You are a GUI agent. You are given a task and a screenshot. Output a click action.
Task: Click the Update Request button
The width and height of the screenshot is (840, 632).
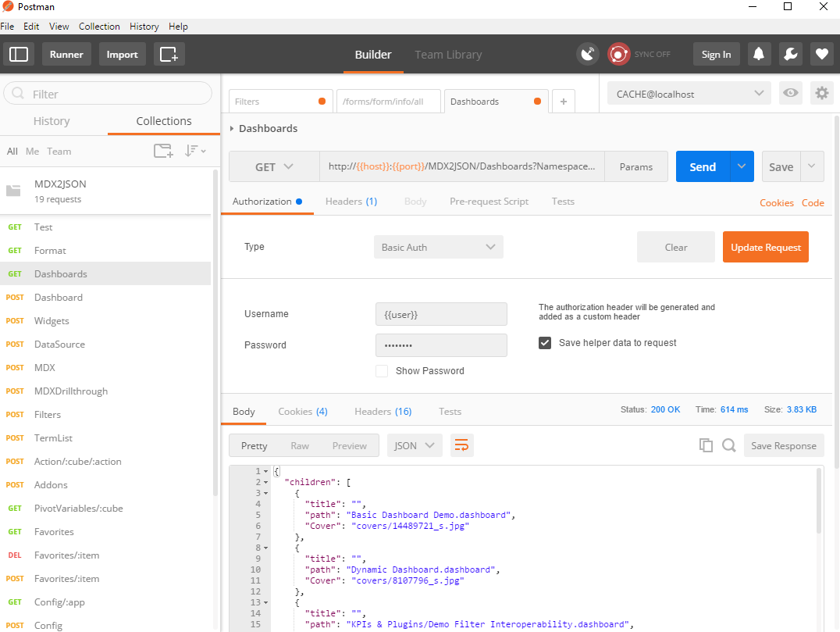[765, 247]
